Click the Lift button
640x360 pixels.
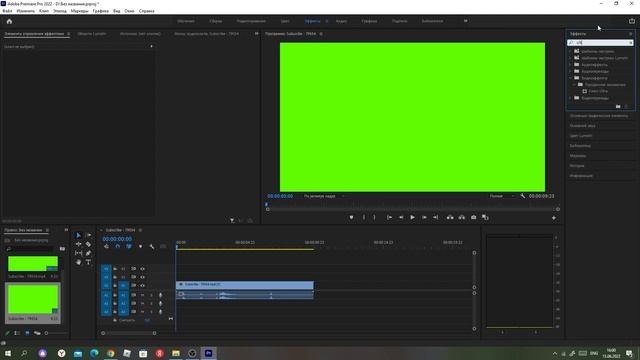[x=450, y=218]
